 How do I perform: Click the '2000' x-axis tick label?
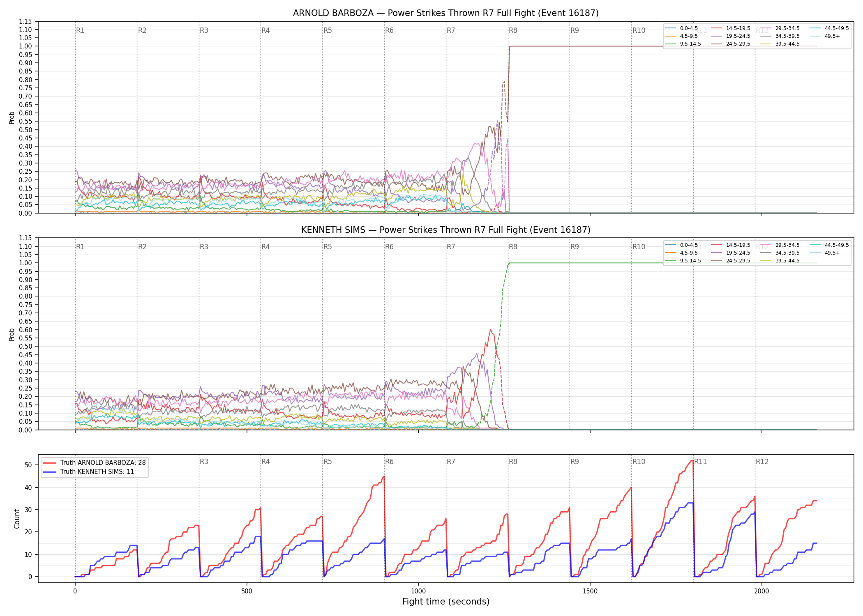(x=761, y=591)
